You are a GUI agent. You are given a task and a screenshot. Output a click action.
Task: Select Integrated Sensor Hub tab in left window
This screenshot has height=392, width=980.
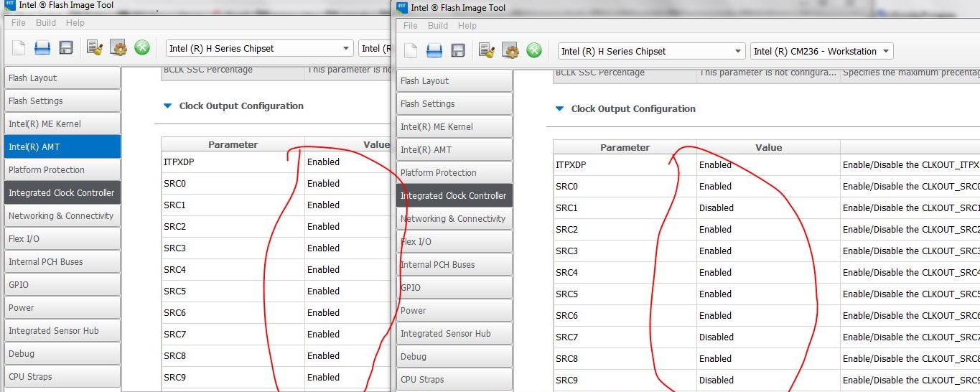pos(62,331)
